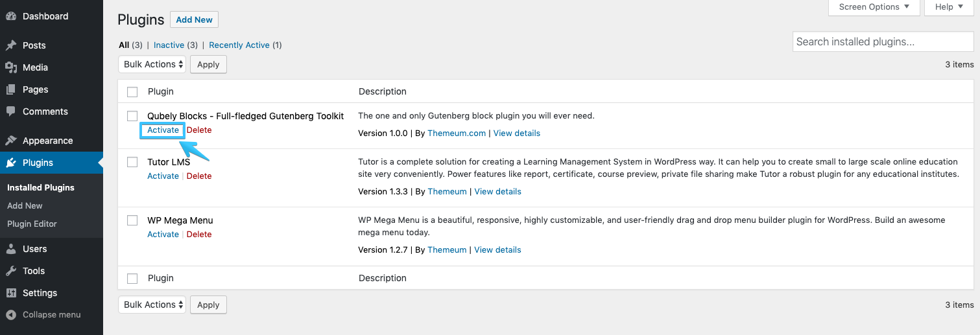
Task: Tick the Qubely Blocks plugin checkbox
Action: [132, 116]
